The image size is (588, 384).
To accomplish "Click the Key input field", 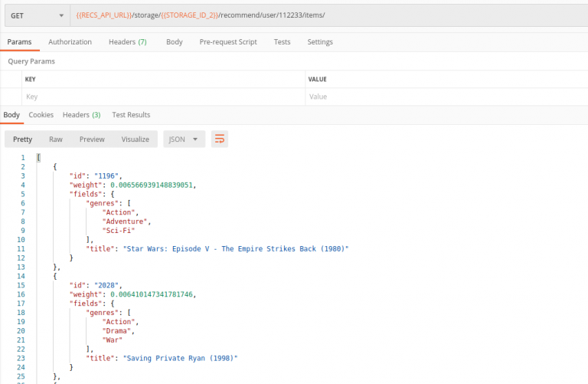I will click(164, 97).
